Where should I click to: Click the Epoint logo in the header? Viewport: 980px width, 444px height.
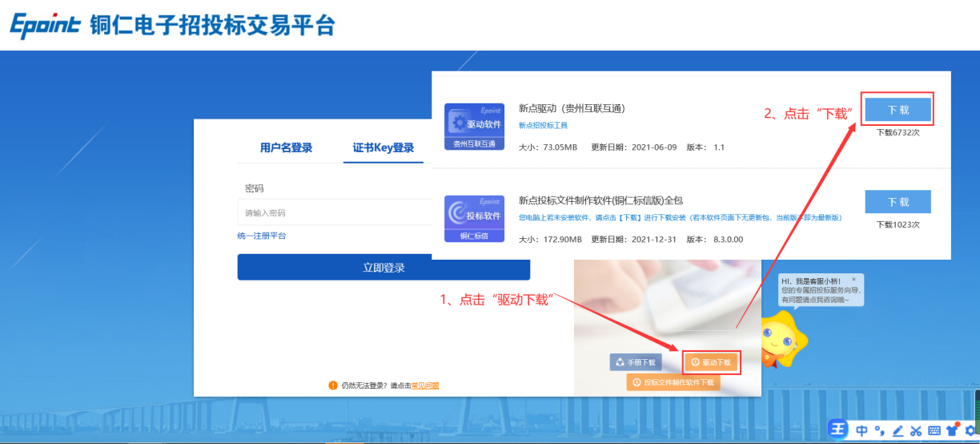click(x=46, y=25)
